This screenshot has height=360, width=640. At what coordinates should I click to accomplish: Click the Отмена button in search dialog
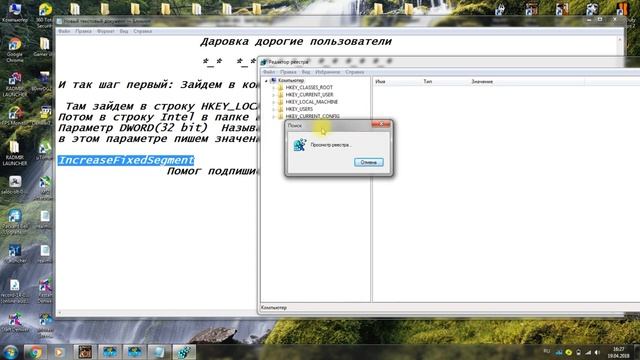[369, 162]
